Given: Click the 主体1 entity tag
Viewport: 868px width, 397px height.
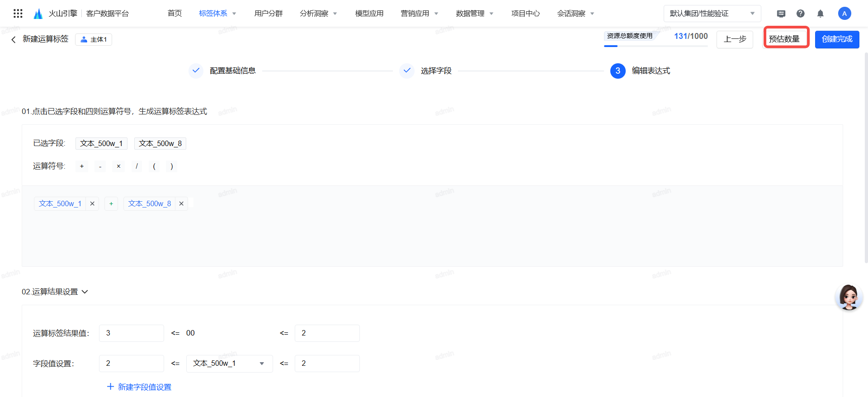Looking at the screenshot, I should pos(94,40).
